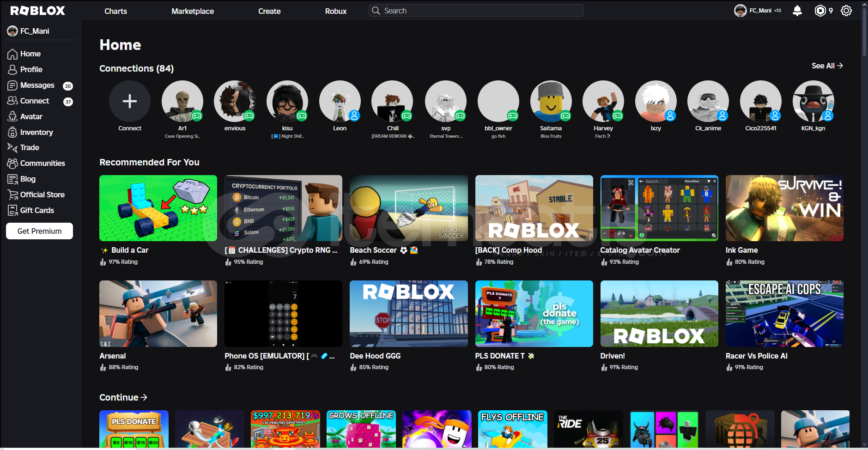868x450 pixels.
Task: Open Saitama's avatar in connections
Action: click(551, 101)
